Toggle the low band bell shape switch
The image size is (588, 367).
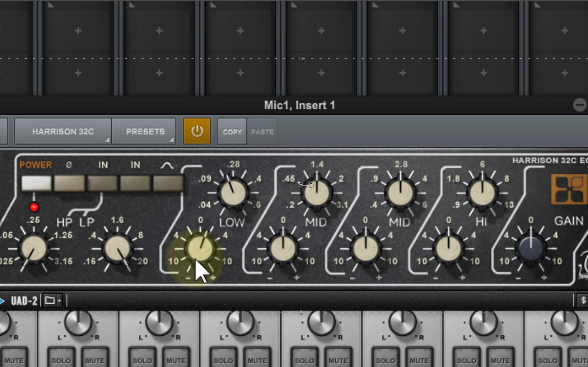pos(168,183)
